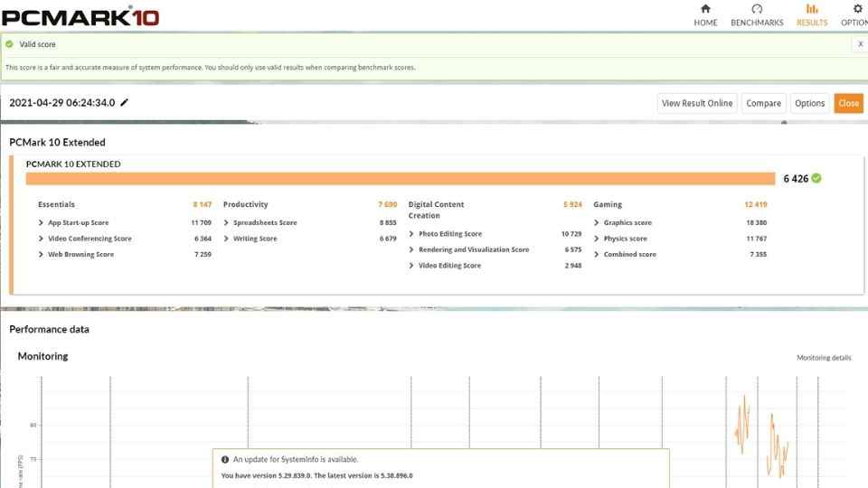Dismiss the Valid score notification banner
The image size is (868, 488).
(x=860, y=43)
